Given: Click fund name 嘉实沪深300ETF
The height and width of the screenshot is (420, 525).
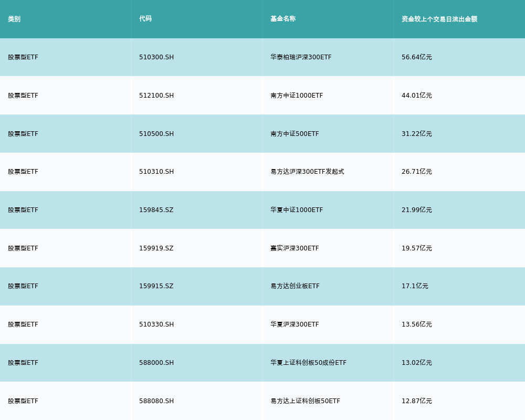Looking at the screenshot, I should click(295, 248).
